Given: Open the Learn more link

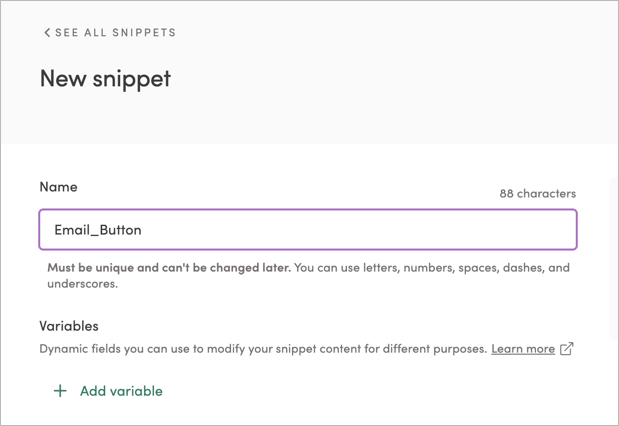Looking at the screenshot, I should tap(522, 349).
